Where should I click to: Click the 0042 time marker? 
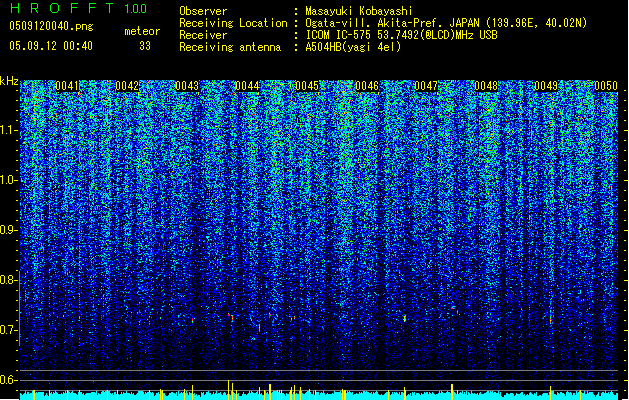127,86
